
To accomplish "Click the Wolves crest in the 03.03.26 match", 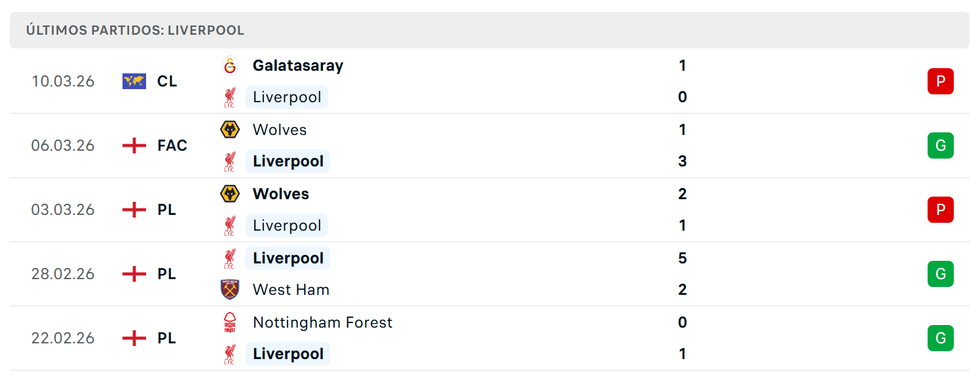I will coord(229,194).
